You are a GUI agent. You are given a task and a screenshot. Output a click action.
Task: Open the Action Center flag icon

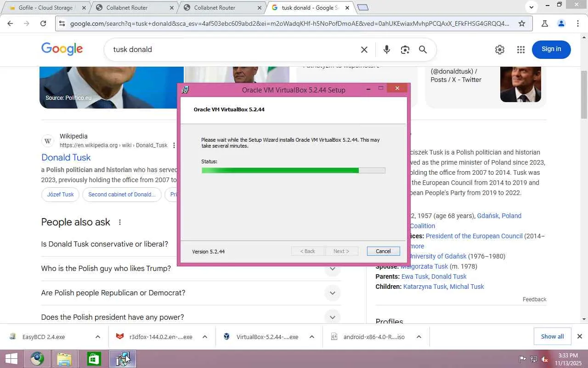522,359
